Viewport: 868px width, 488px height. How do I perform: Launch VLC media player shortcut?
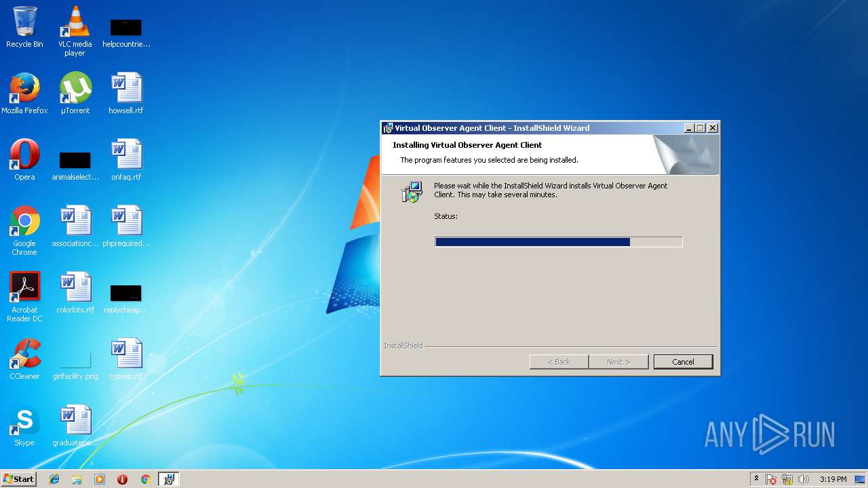click(75, 30)
